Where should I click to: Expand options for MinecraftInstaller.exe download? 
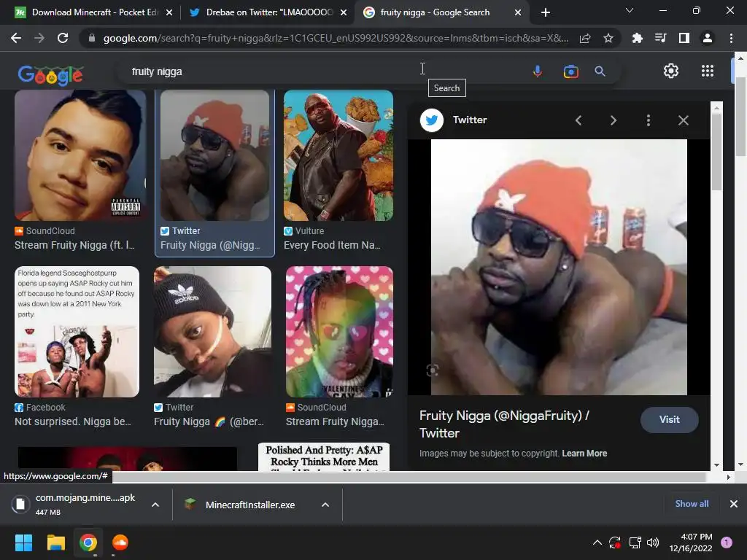click(325, 505)
